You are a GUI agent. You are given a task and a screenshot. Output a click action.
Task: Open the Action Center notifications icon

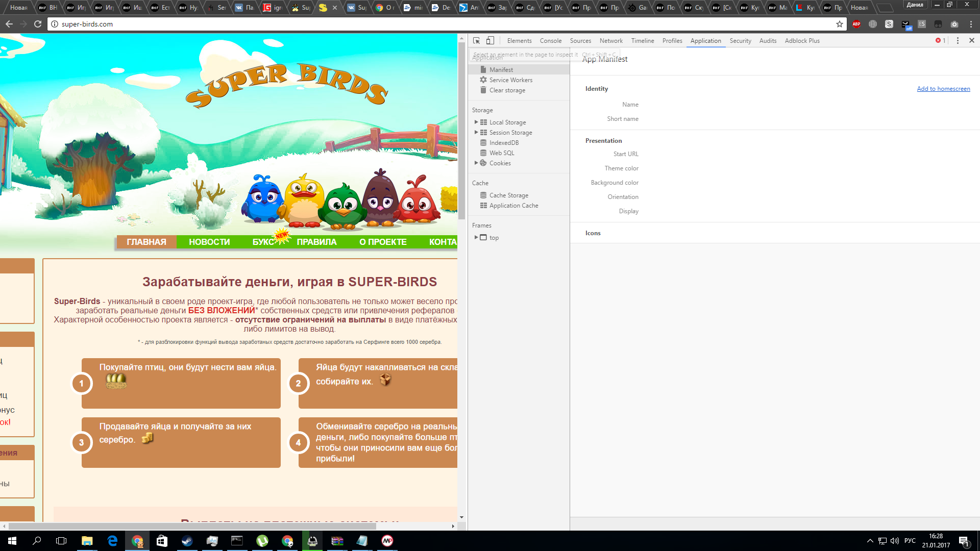964,541
